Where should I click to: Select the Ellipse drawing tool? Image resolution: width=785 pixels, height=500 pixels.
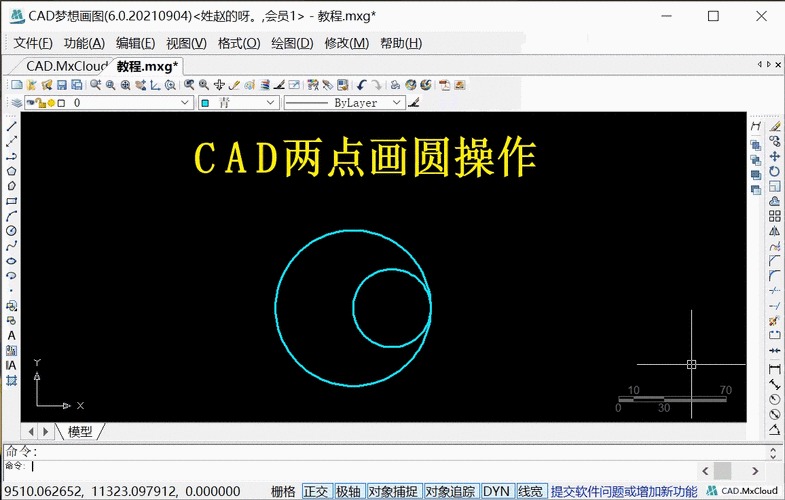12,261
